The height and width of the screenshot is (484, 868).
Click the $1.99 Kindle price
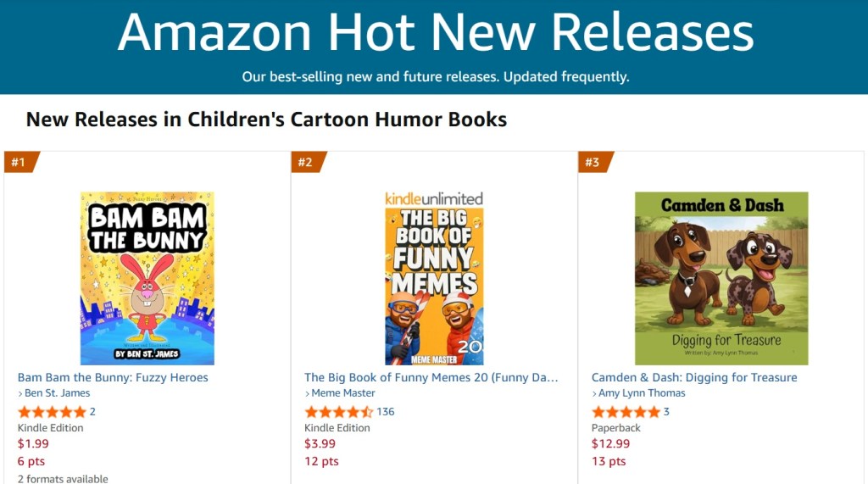pyautogui.click(x=33, y=444)
